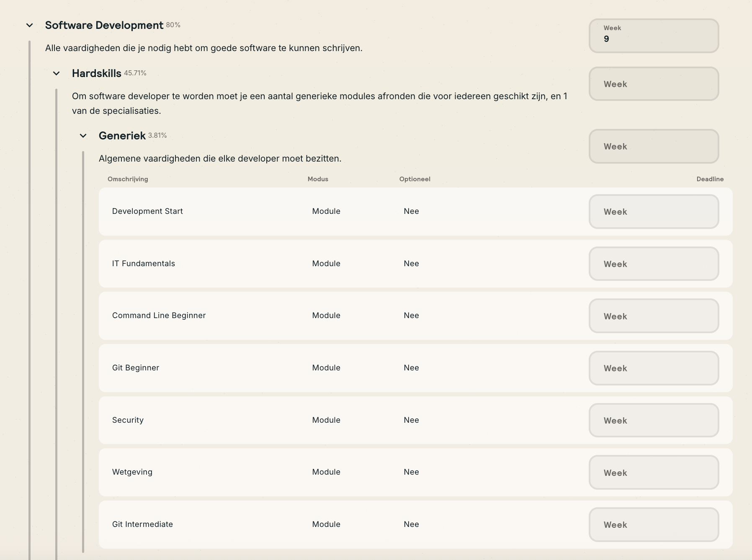Open the Development Start module row

[147, 211]
